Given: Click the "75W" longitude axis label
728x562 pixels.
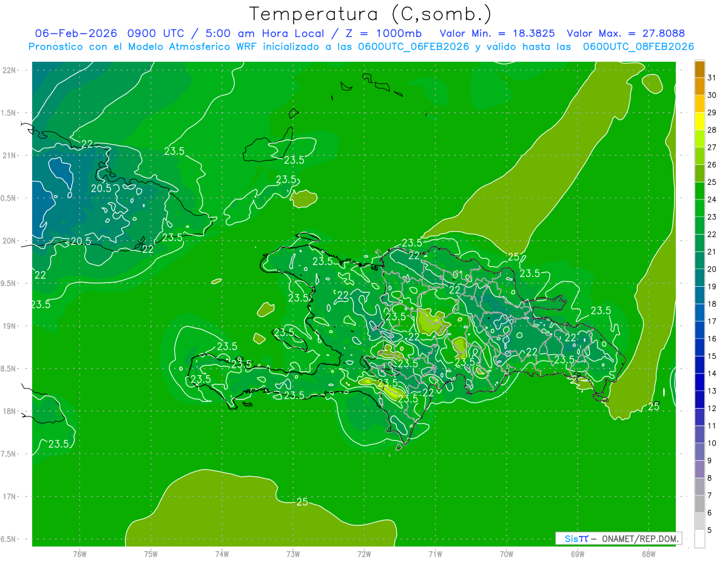Looking at the screenshot, I should point(150,554).
